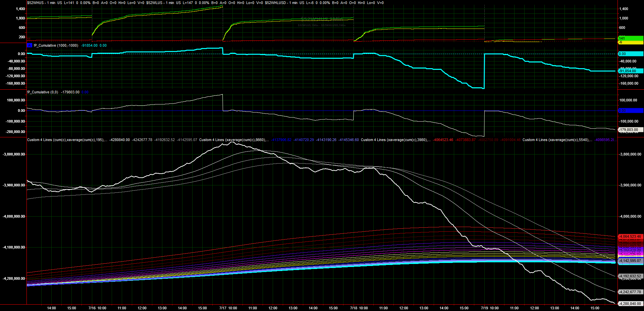
Task: Select the $52WHUS symbol label
Action: (x=35, y=3)
